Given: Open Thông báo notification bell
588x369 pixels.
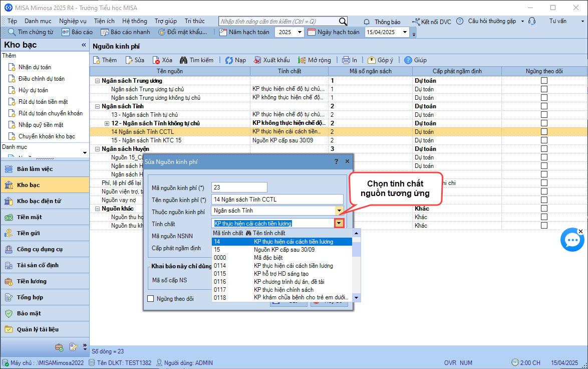Looking at the screenshot, I should click(x=367, y=22).
